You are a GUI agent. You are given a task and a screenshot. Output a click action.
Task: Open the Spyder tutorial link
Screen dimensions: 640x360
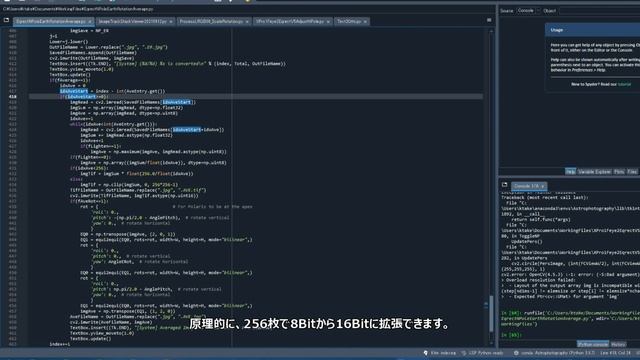pyautogui.click(x=624, y=84)
